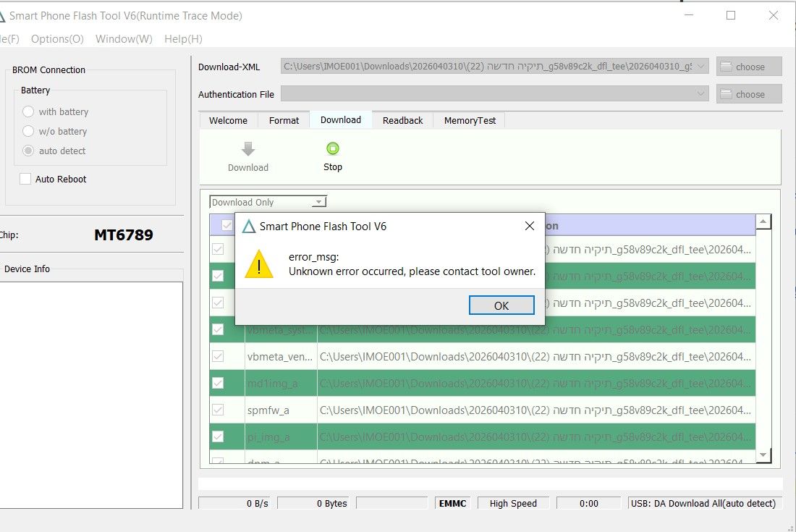Switch to the Welcome tab
Viewport: 796px width, 532px height.
(229, 120)
